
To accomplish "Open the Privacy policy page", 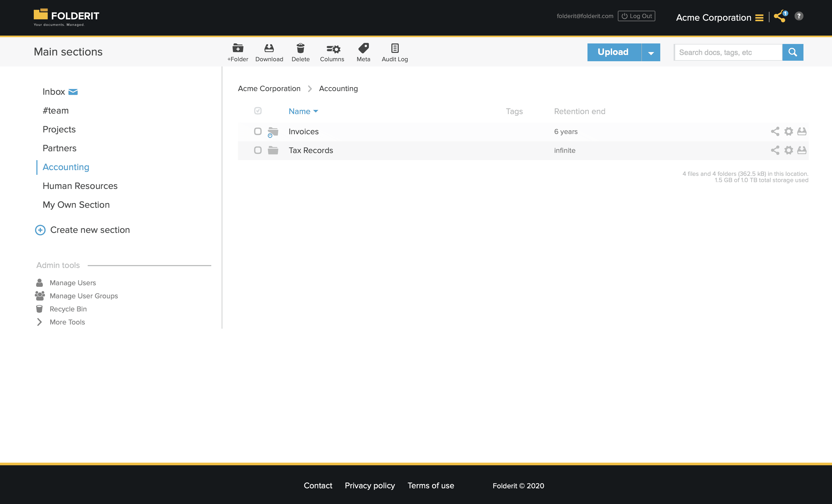I will 369,485.
